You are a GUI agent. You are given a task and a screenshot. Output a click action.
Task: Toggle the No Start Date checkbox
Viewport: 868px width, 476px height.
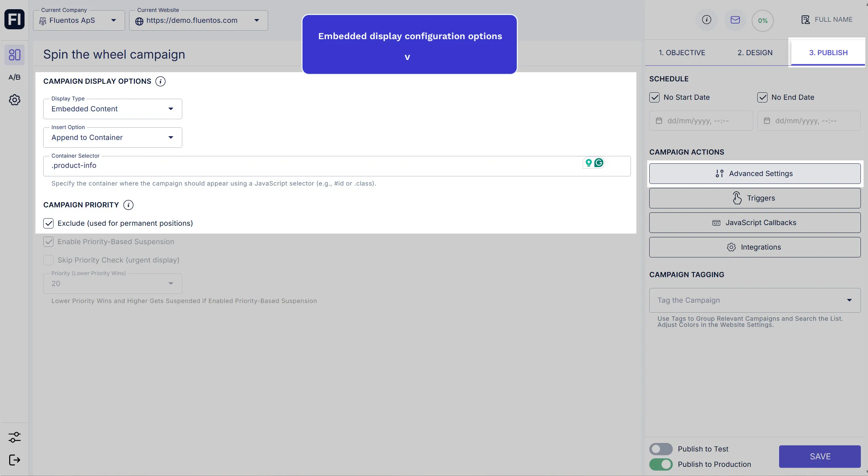(x=654, y=97)
